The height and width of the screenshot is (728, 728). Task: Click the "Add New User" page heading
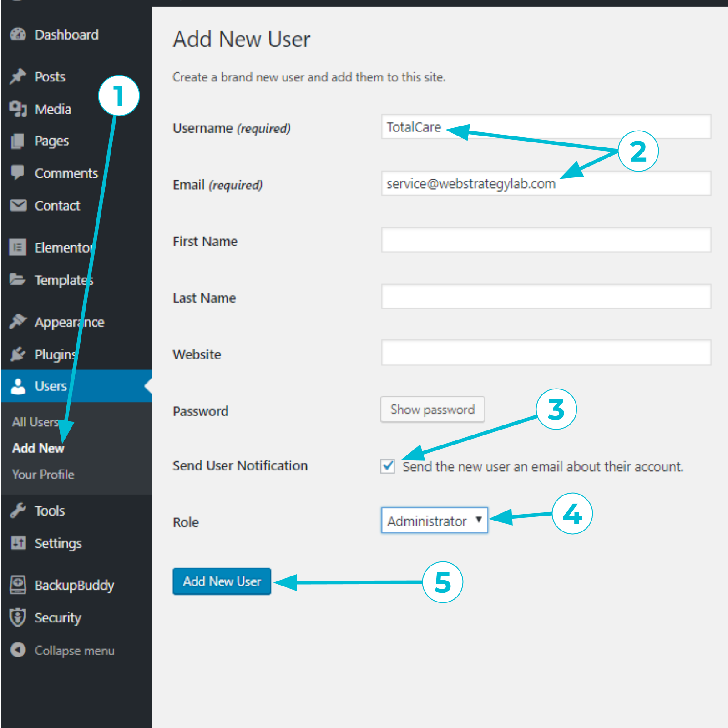tap(242, 39)
